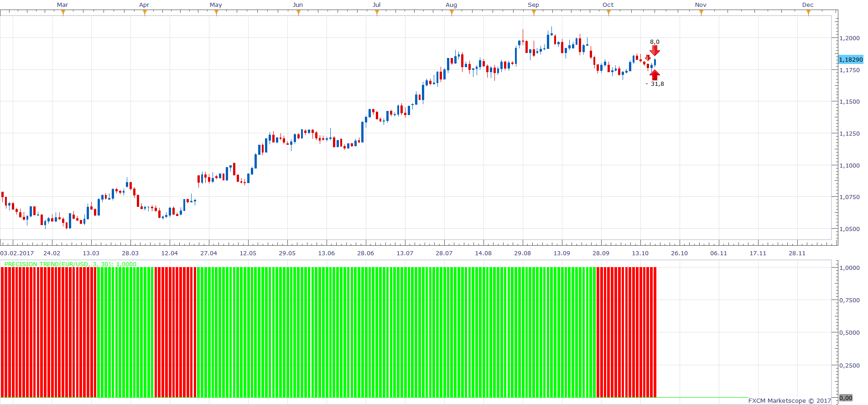Click the red up arrow above -31,8

655,75
